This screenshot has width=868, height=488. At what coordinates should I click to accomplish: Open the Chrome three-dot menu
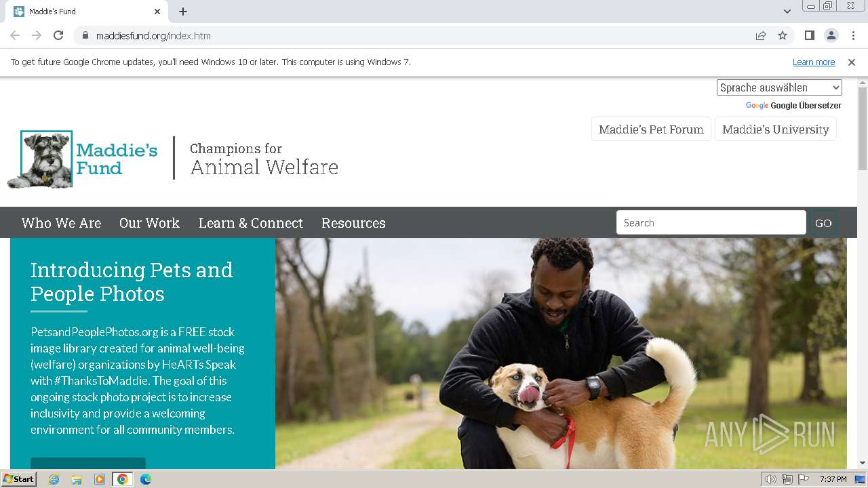(853, 35)
